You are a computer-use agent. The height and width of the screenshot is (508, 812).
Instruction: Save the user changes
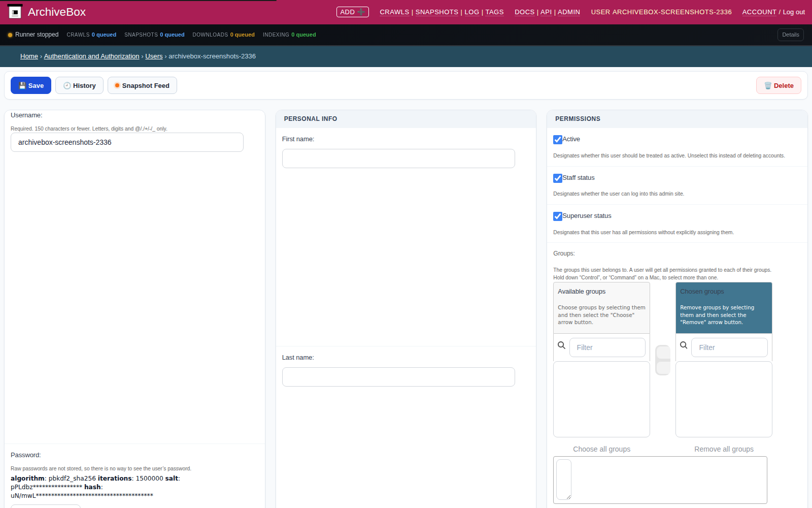tap(31, 85)
